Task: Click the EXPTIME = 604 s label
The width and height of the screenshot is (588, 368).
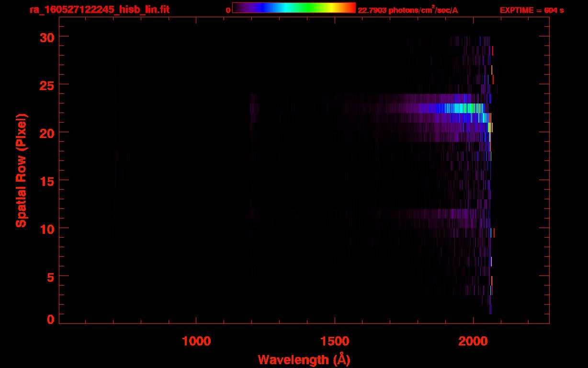Action: point(531,10)
